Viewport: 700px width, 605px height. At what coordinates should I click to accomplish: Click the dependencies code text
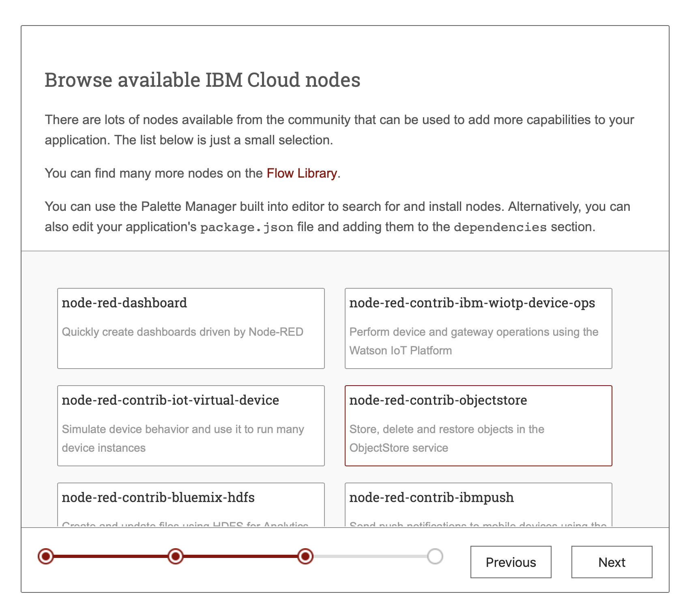pyautogui.click(x=500, y=227)
